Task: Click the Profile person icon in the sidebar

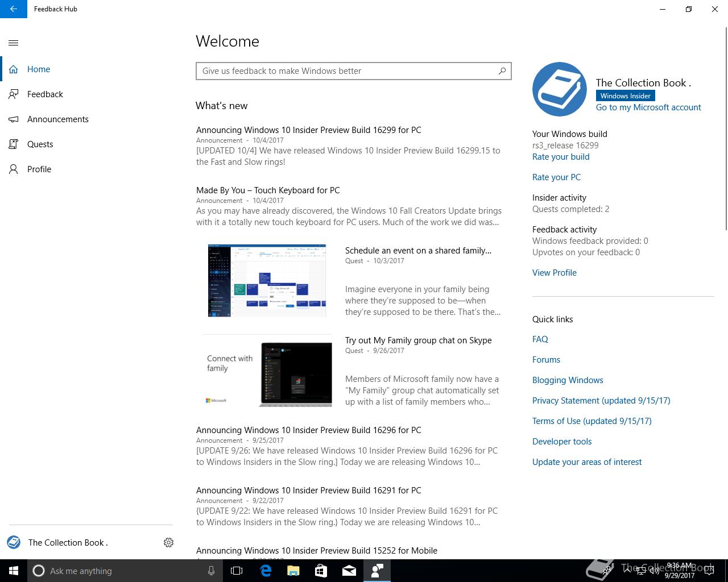Action: [x=14, y=169]
